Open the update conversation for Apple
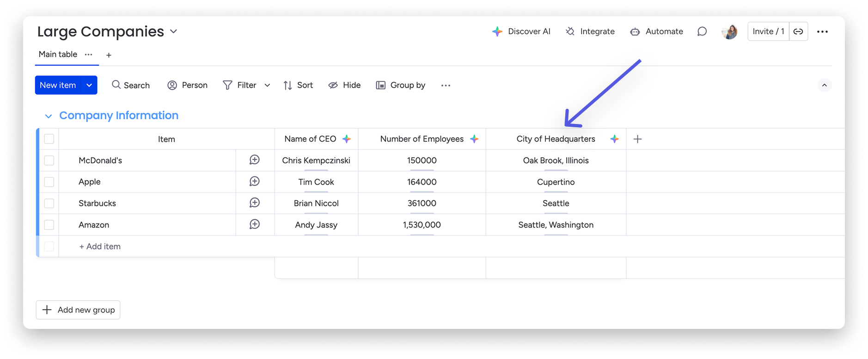Image resolution: width=868 pixels, height=359 pixels. click(254, 181)
